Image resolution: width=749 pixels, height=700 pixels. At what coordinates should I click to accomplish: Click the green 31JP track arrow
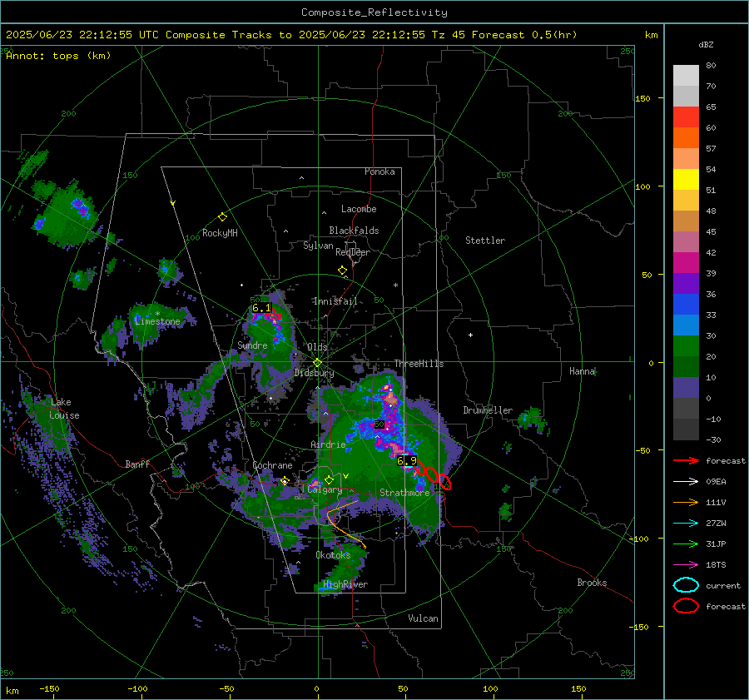(686, 544)
